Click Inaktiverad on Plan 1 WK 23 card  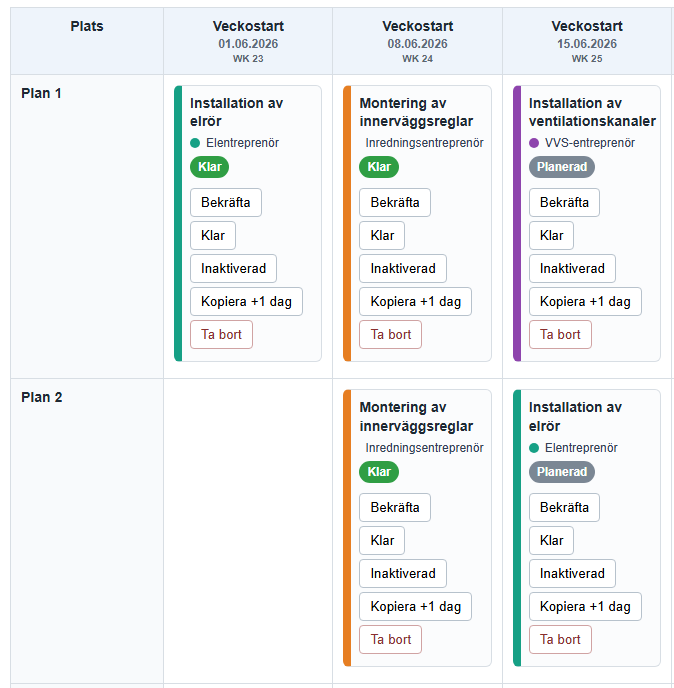pos(233,269)
